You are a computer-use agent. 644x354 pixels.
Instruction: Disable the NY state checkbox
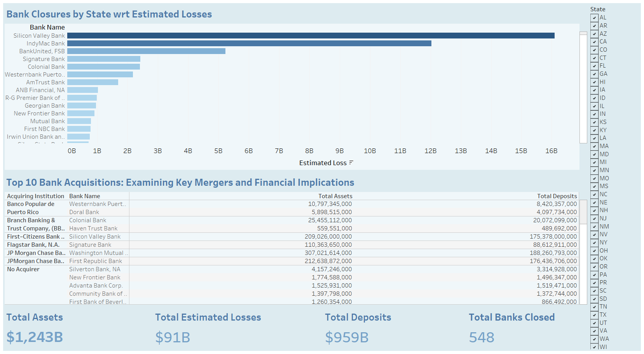pyautogui.click(x=594, y=242)
